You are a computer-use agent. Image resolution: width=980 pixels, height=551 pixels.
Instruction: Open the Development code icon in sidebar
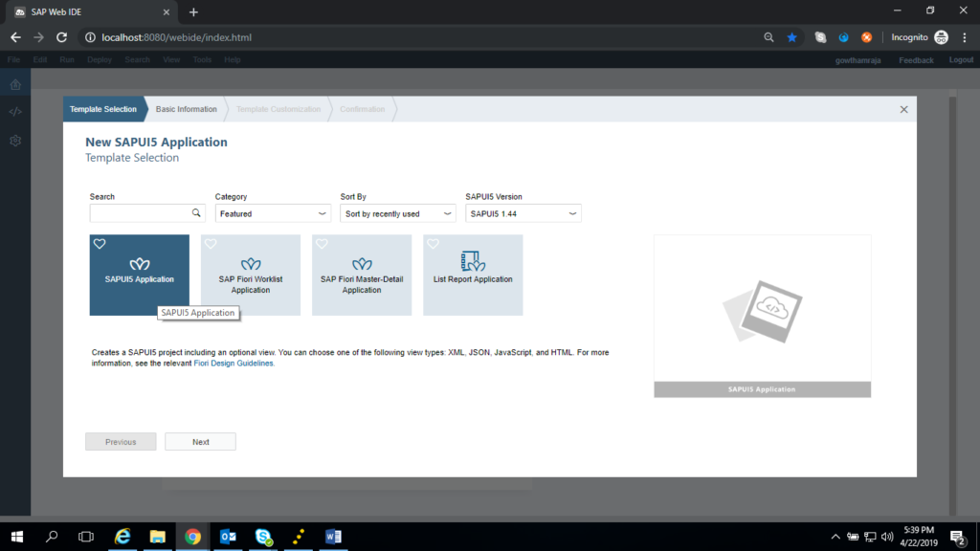(15, 112)
